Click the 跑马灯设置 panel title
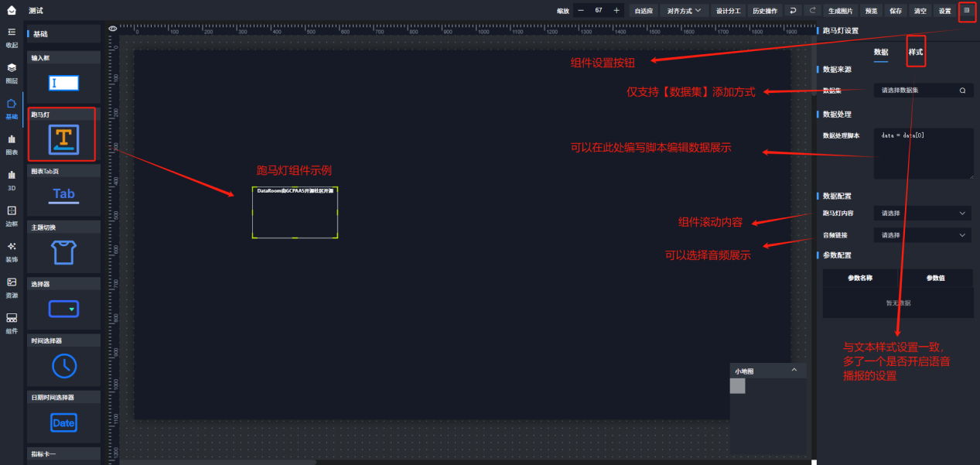 (x=840, y=31)
